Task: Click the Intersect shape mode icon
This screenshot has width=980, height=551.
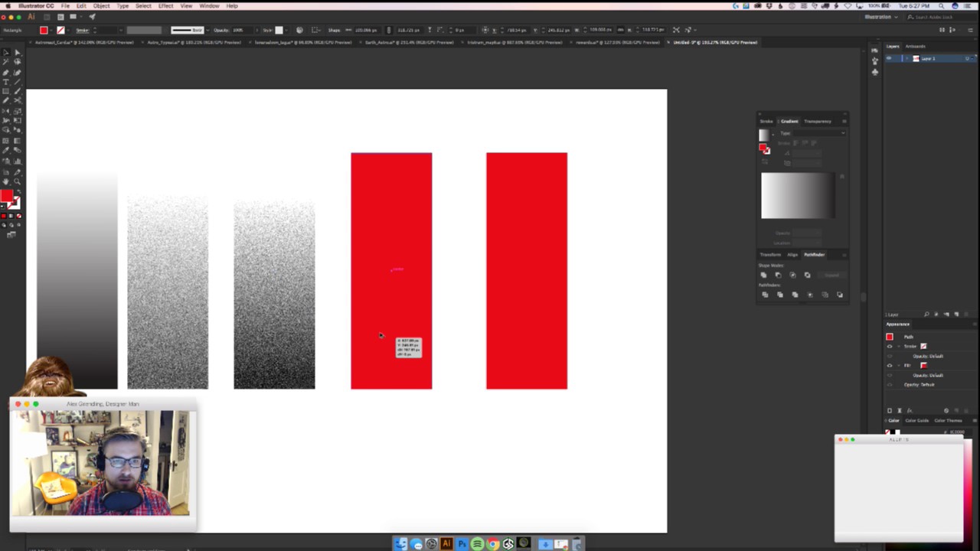Action: pos(792,275)
